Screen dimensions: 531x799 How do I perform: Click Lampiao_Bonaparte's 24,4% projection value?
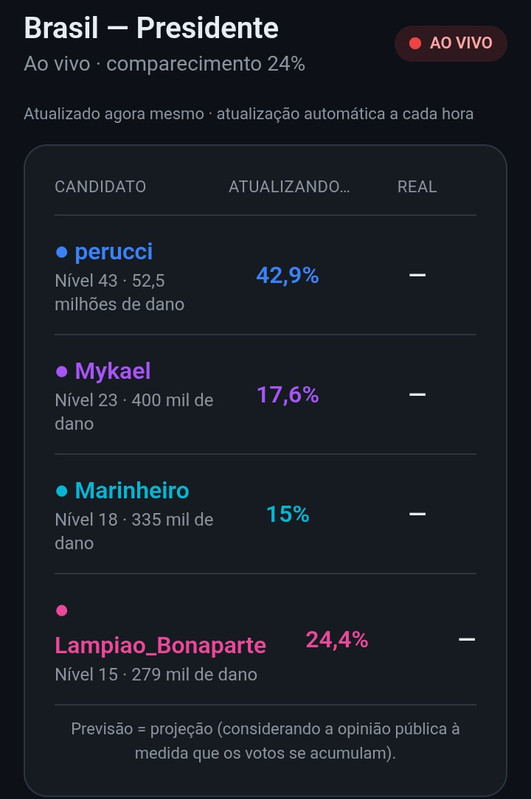[x=337, y=640]
